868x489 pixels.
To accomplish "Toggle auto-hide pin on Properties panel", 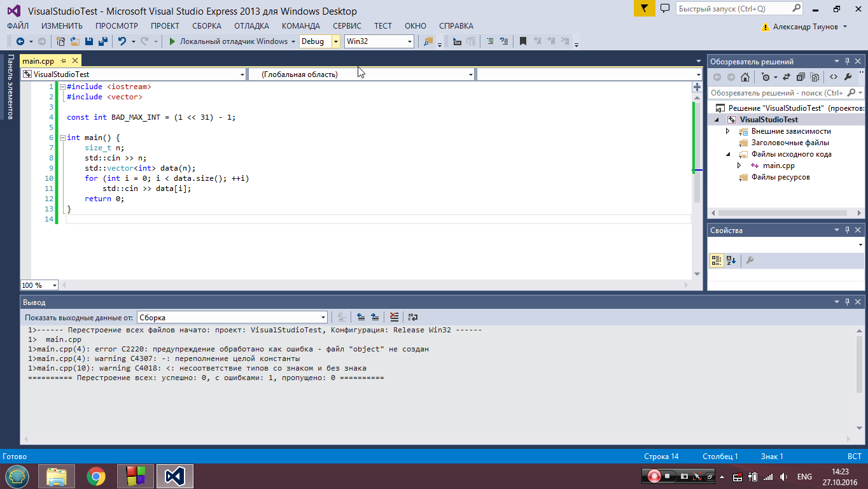I will pos(847,230).
